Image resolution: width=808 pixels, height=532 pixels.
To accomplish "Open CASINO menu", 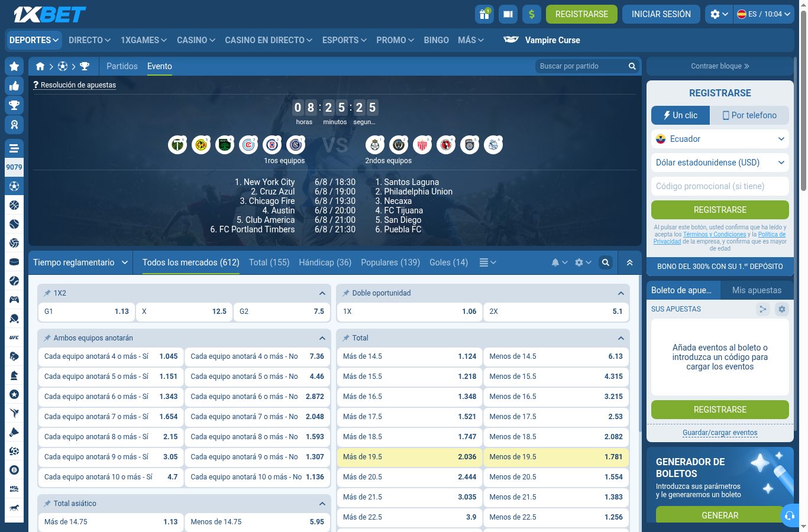I will (x=196, y=40).
